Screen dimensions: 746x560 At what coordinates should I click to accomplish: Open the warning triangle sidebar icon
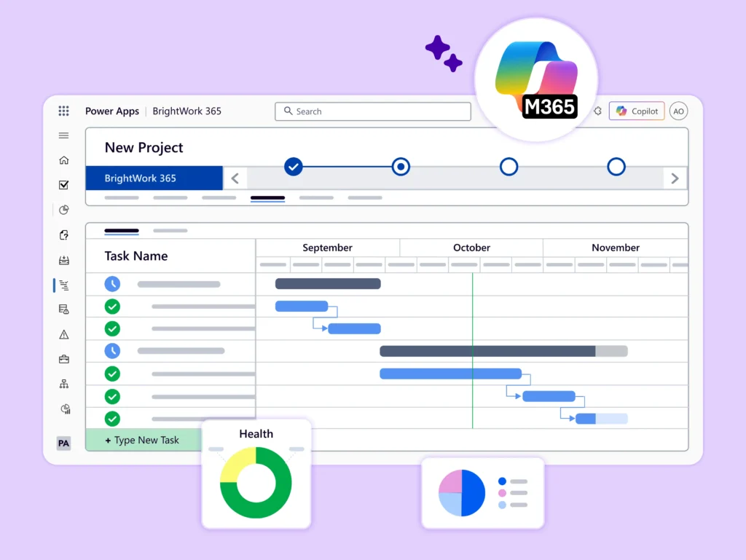(64, 334)
